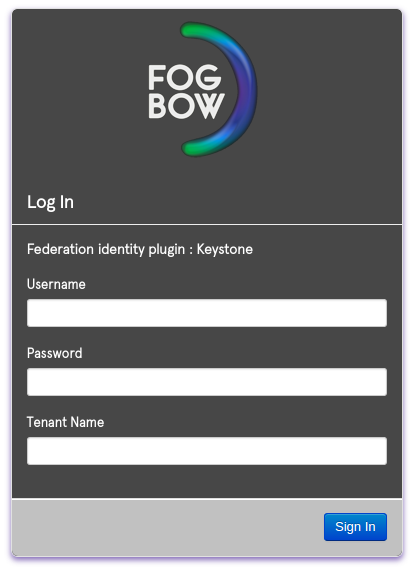Click the FOG word in the logo
416x572 pixels.
pyautogui.click(x=185, y=77)
